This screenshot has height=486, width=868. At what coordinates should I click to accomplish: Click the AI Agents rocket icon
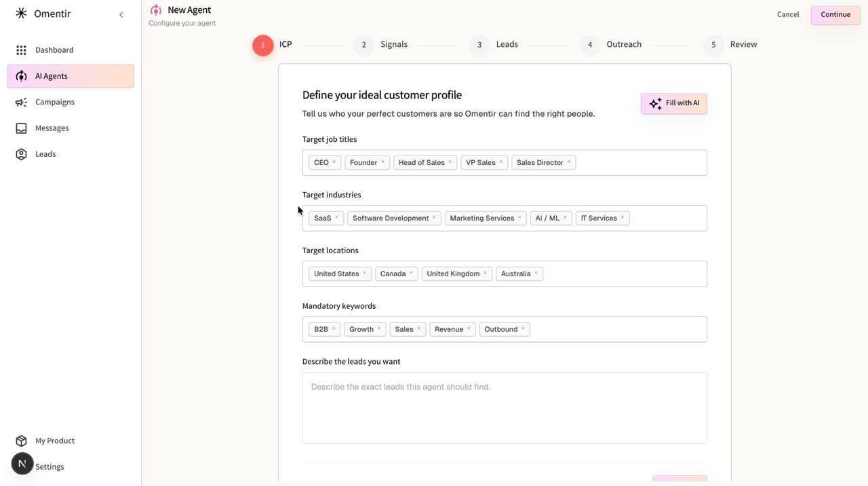click(21, 76)
